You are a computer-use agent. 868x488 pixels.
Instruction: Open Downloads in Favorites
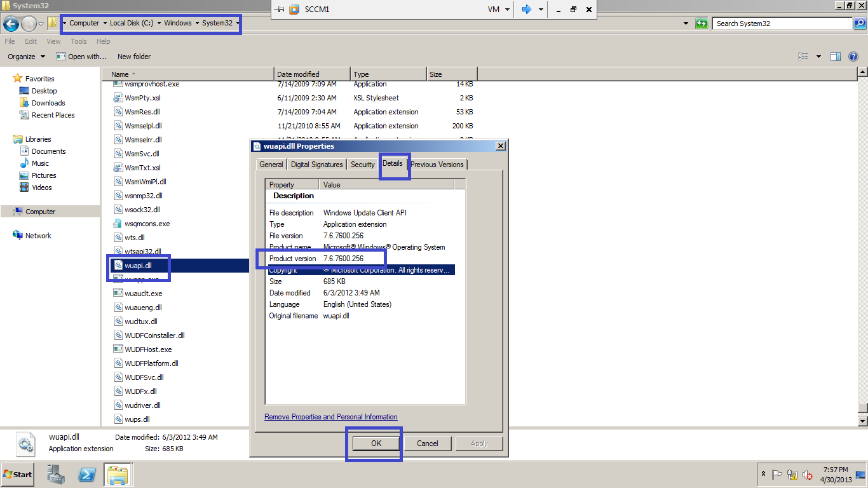click(48, 103)
